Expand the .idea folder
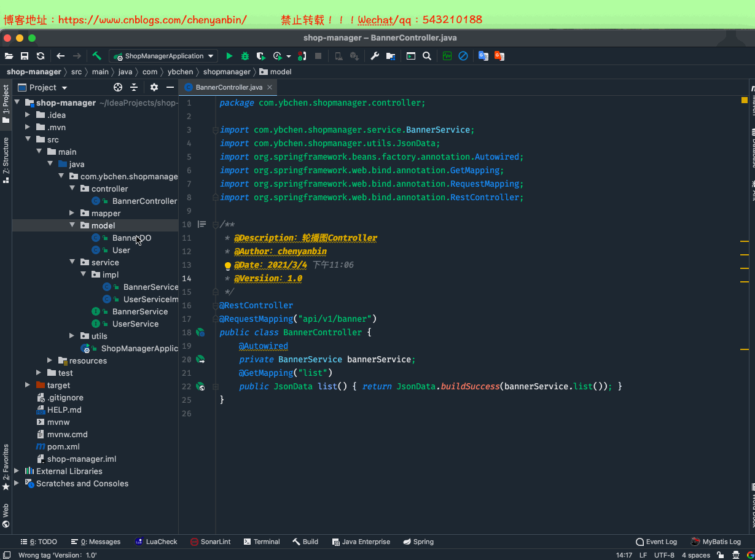755x560 pixels. 28,115
